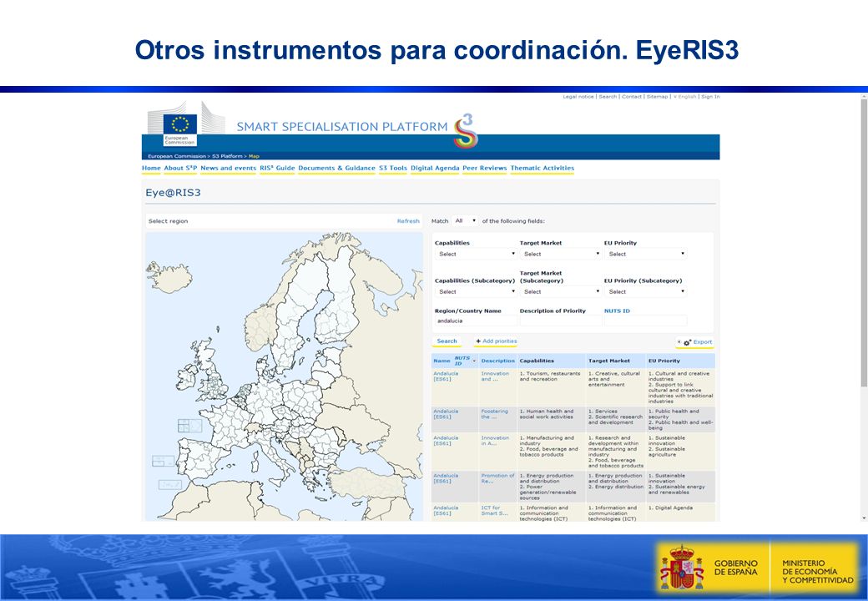Click Andalucía [ES61] in Human health row
The height and width of the screenshot is (601, 868).
tap(446, 414)
